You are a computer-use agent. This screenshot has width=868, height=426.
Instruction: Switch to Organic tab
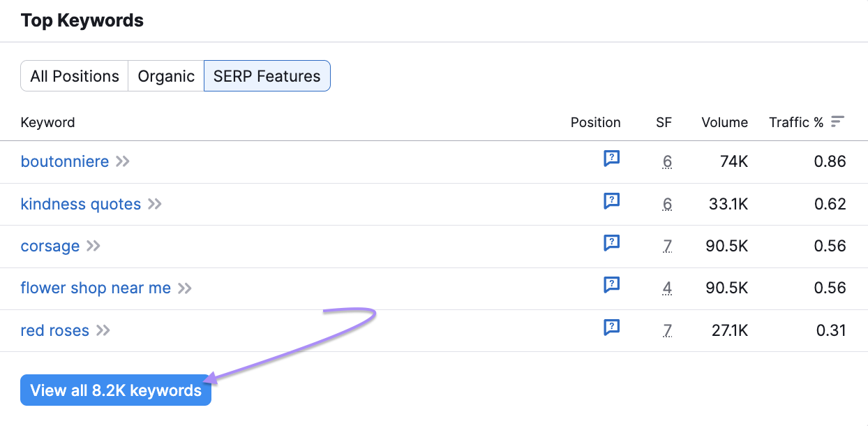click(166, 76)
